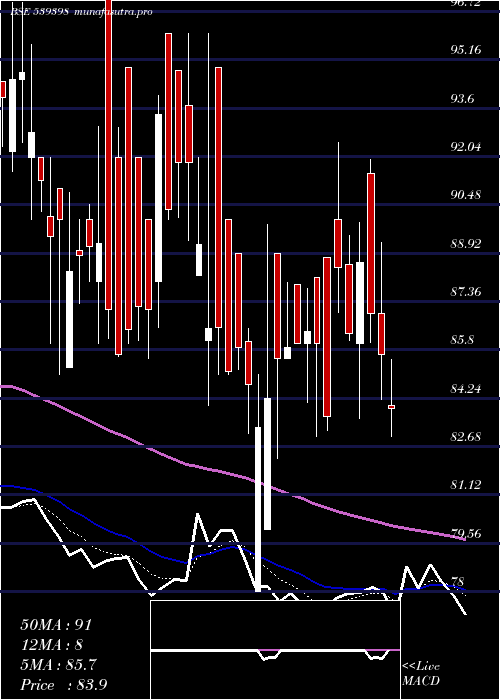Image resolution: width=500 pixels, height=700 pixels.
Task: Open the <<Live MACD label
Action: [x=421, y=674]
